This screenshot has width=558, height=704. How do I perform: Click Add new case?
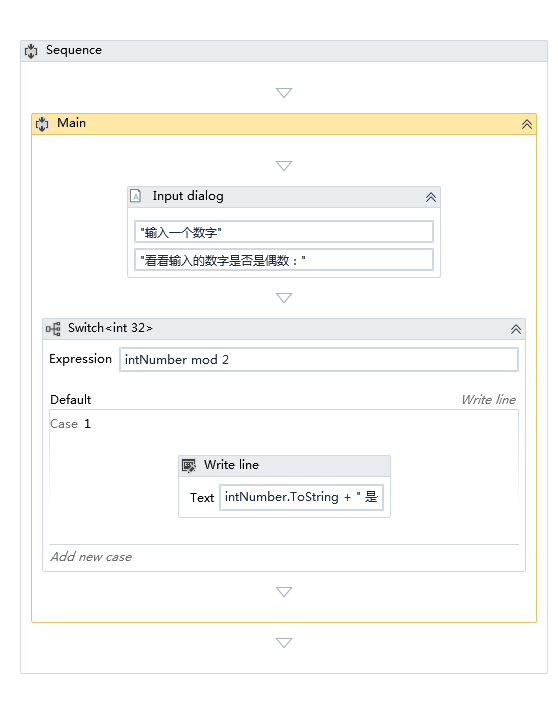click(91, 557)
